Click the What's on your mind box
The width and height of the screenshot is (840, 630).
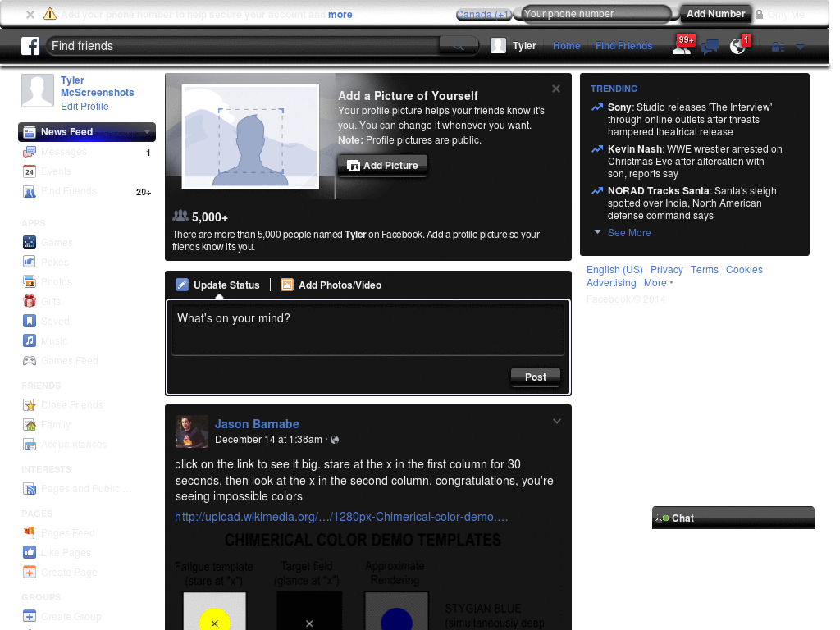click(x=368, y=328)
